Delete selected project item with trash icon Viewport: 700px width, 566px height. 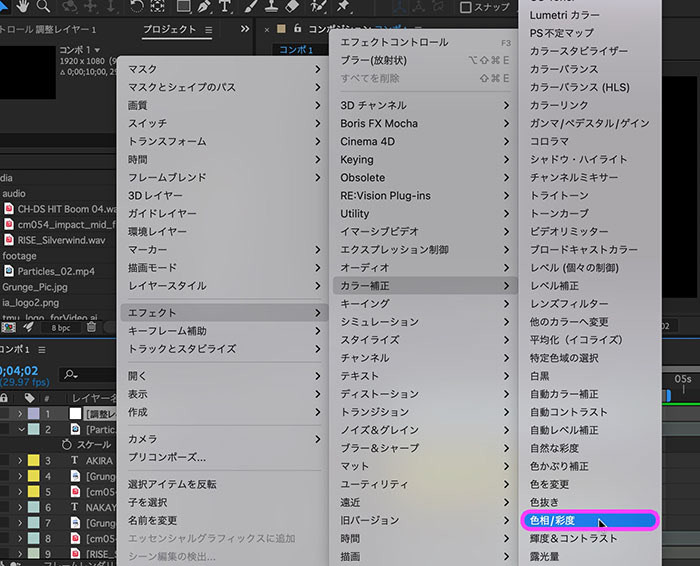(91, 327)
